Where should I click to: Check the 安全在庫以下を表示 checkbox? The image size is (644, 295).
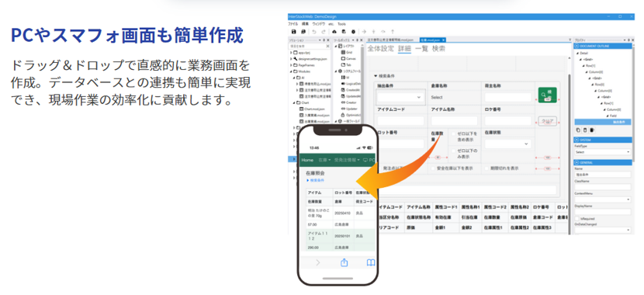pos(433,168)
